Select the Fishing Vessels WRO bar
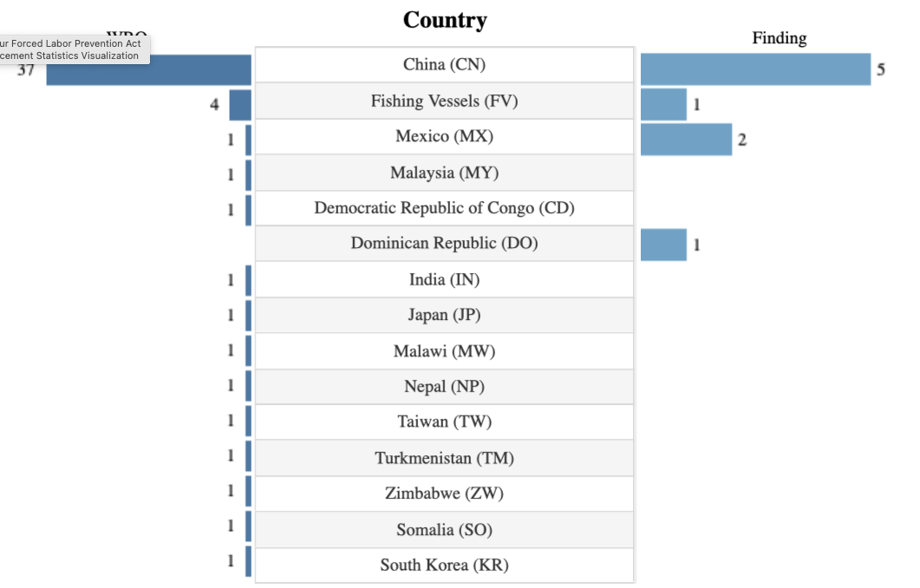Image resolution: width=920 pixels, height=588 pixels. click(240, 105)
